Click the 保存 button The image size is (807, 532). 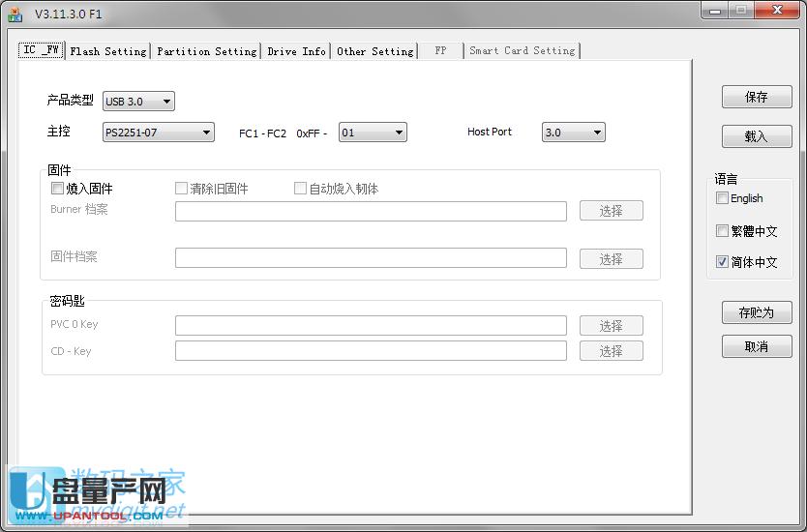pos(757,97)
